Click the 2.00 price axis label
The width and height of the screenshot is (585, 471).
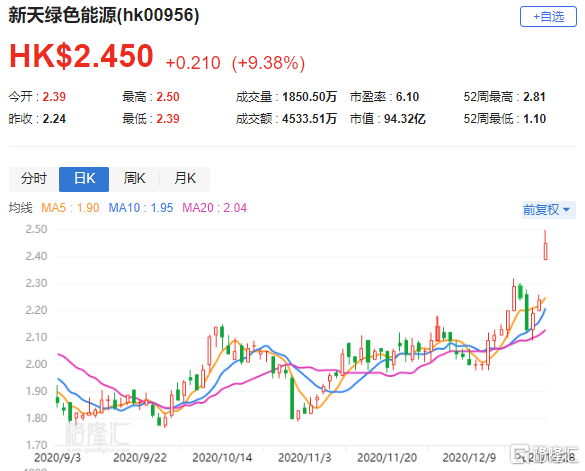point(36,364)
